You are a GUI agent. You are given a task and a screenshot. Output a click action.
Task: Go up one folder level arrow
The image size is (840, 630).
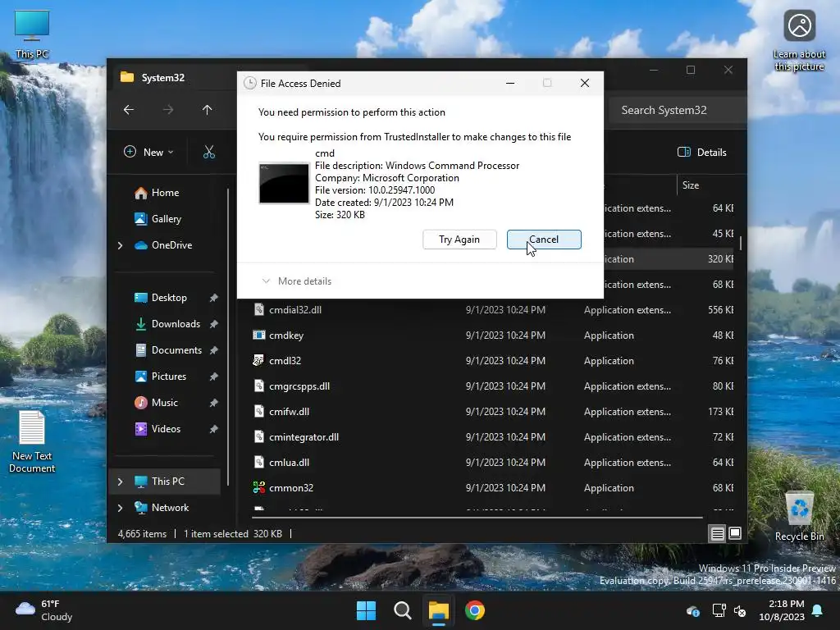208,110
